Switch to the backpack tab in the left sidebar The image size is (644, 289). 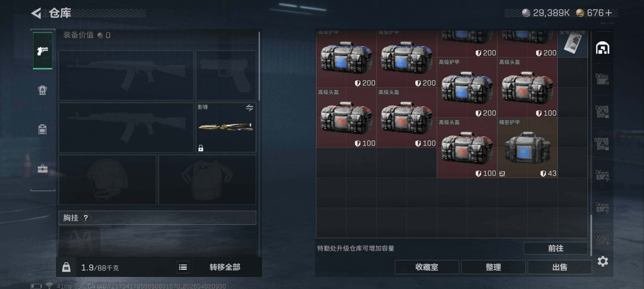42,90
